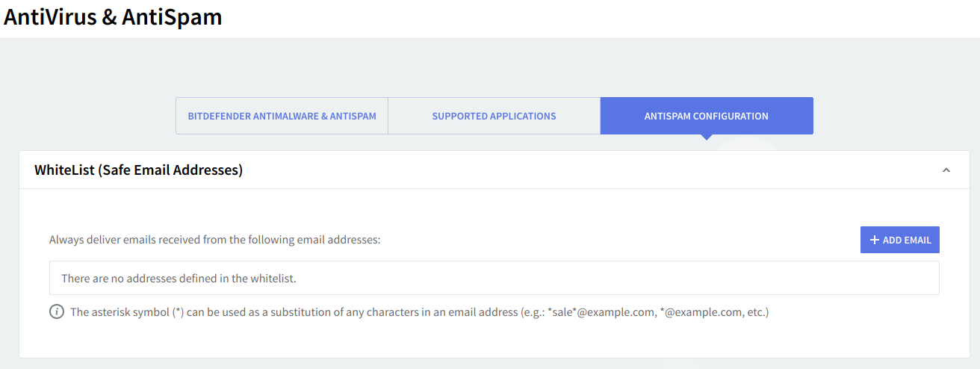Open the Bitdefender Antimalware & Antispam tab
The width and height of the screenshot is (980, 369).
[x=282, y=116]
